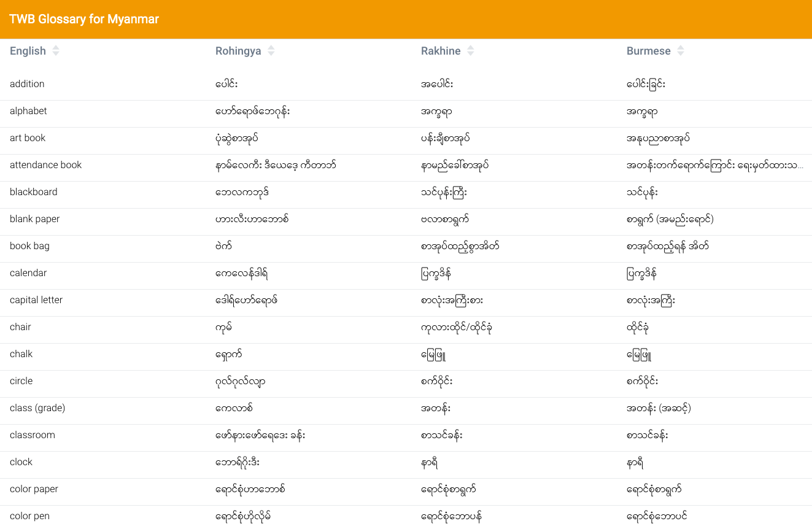Click the TWB Glossary for Myanmar title
Viewport: 812px width, 529px height.
(x=84, y=19)
